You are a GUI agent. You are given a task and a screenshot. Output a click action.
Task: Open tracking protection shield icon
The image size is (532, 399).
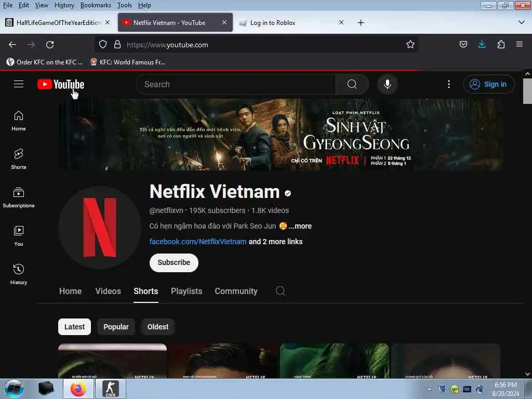[103, 45]
